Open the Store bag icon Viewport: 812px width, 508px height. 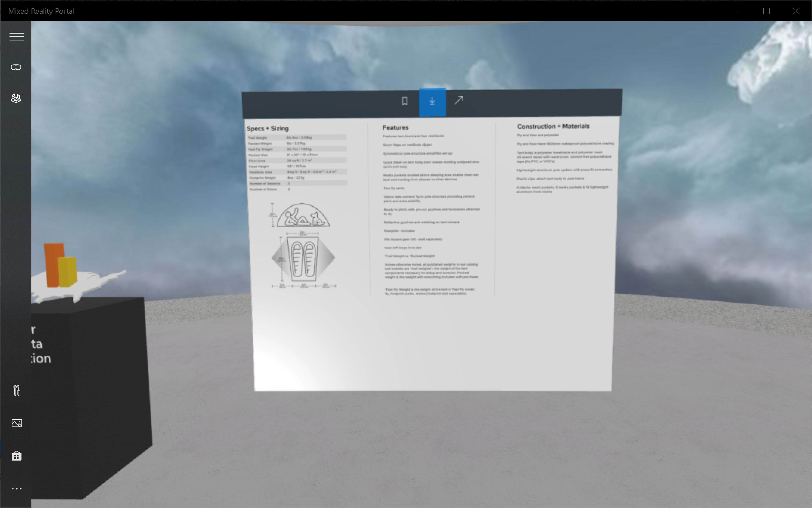click(x=16, y=456)
